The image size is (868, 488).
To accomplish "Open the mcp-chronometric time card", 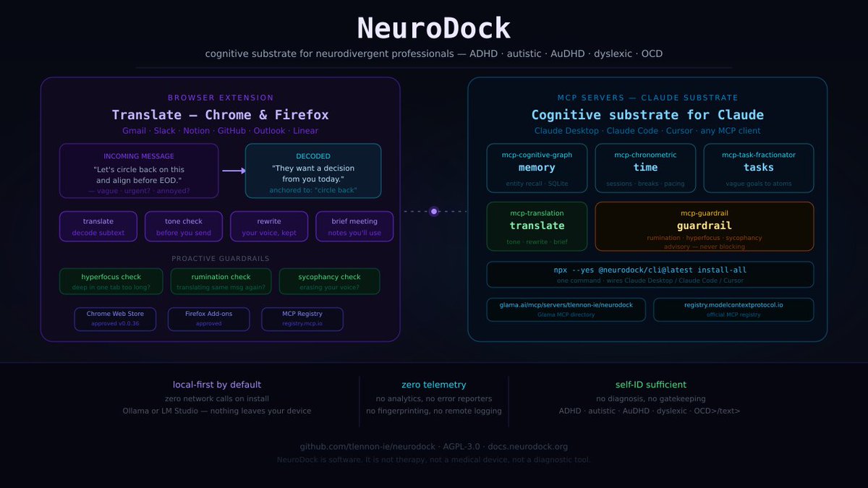I will point(645,168).
